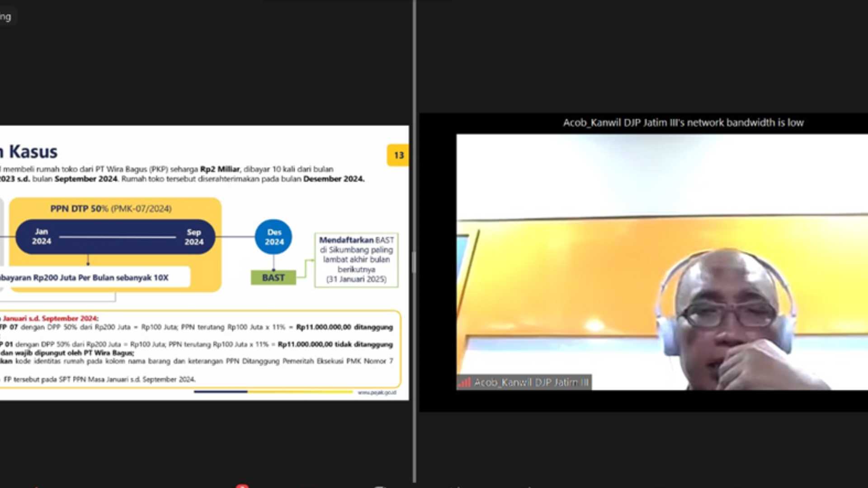Click the PPN DTP 50% (PMK-07/2024) heading
The image size is (868, 488).
[111, 208]
